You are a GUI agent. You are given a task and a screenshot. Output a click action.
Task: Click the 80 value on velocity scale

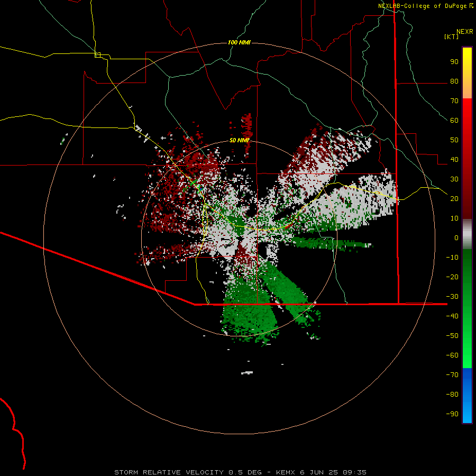tap(454, 81)
